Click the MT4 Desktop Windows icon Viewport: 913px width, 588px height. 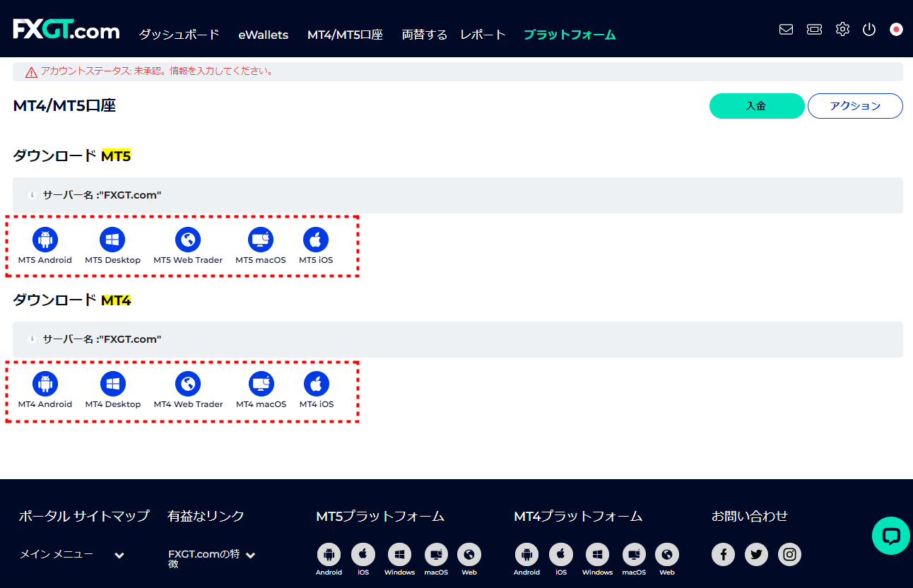coord(112,384)
